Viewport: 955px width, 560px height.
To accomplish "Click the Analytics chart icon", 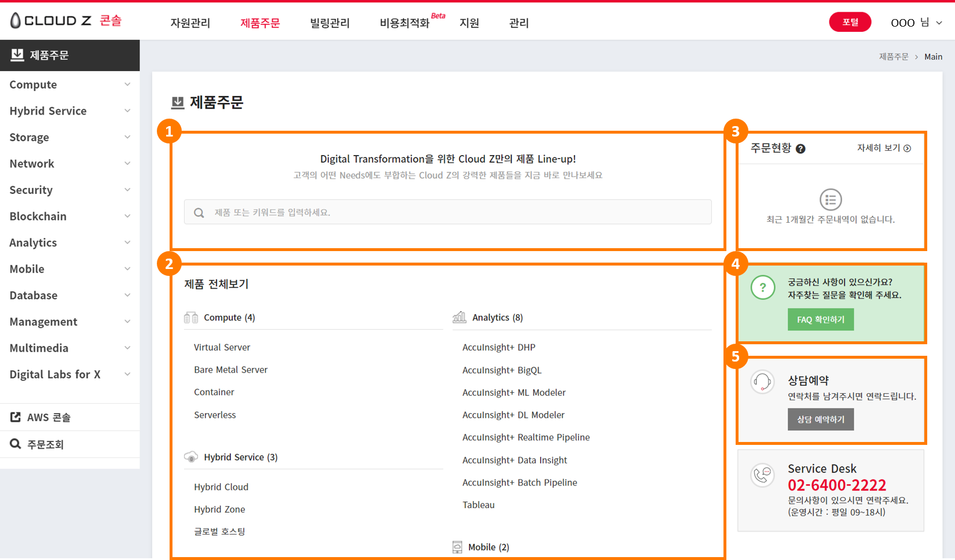I will click(x=460, y=317).
